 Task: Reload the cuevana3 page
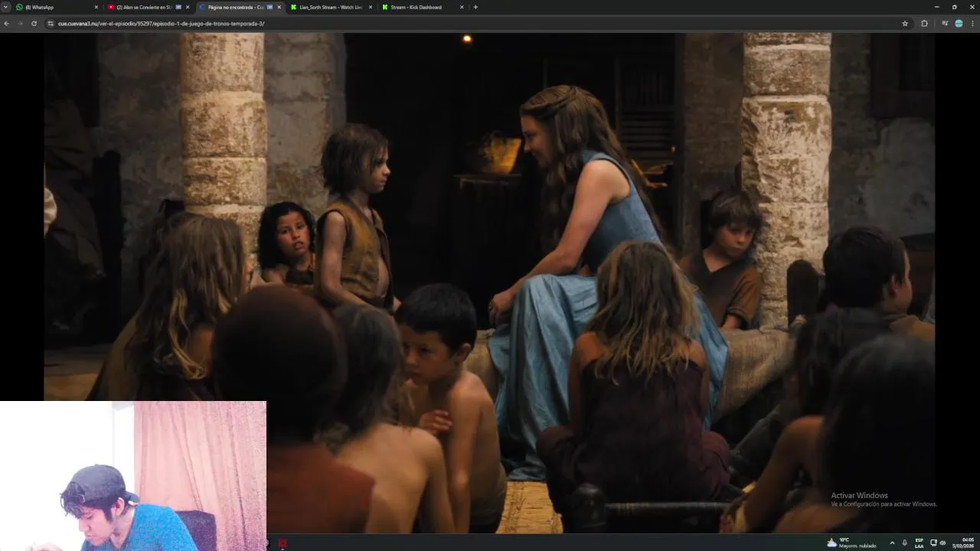tap(34, 24)
